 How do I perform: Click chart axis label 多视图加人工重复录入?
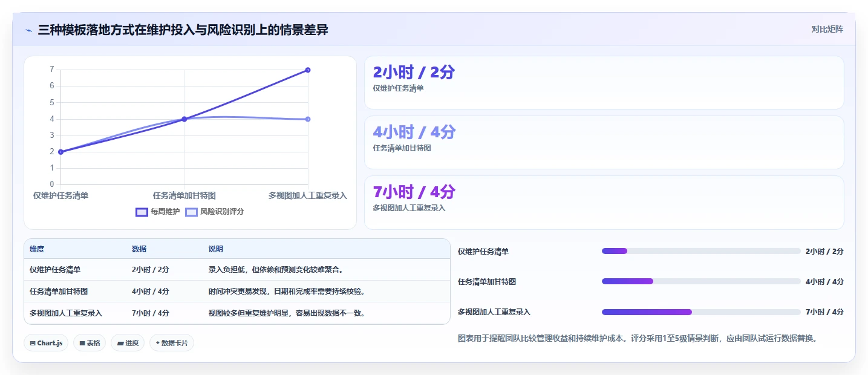pos(308,195)
